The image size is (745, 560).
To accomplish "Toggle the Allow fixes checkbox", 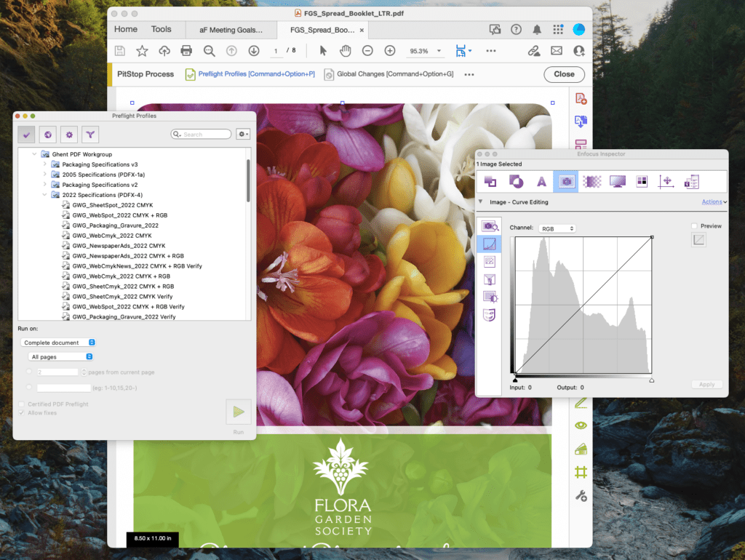I will point(21,413).
